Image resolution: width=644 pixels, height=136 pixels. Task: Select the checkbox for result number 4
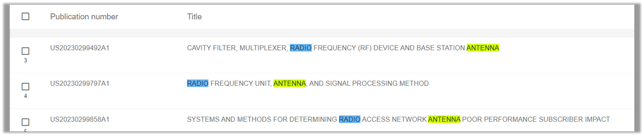[x=26, y=87]
